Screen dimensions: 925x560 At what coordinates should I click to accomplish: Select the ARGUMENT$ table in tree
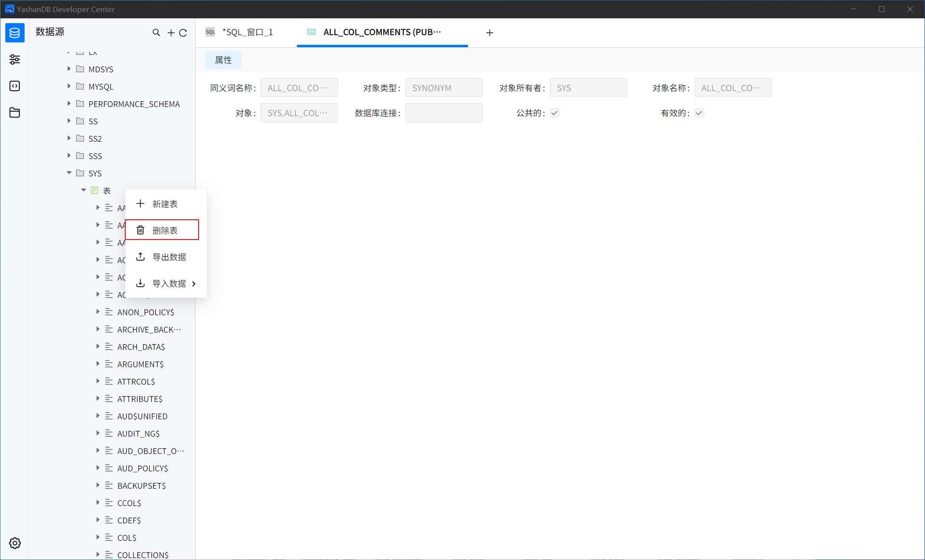pyautogui.click(x=140, y=364)
